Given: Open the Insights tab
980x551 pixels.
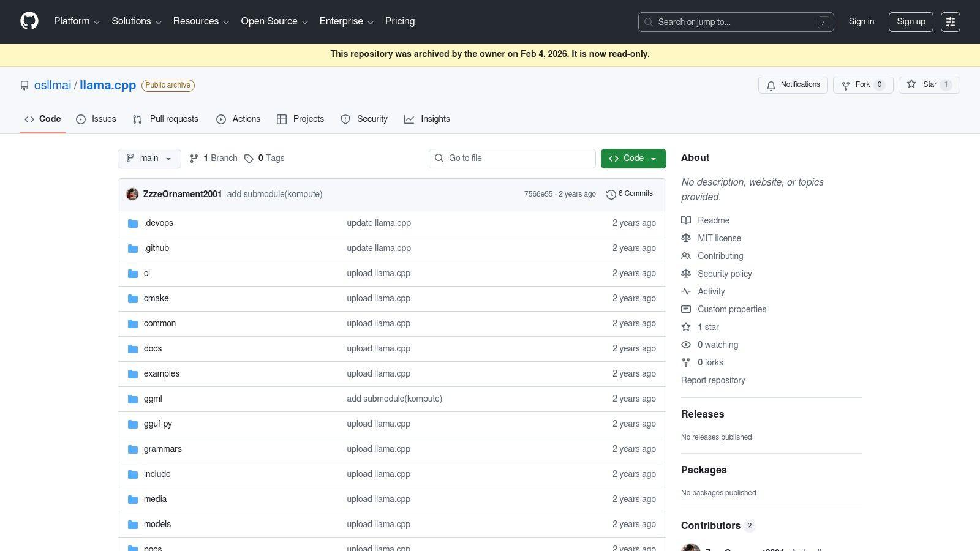Looking at the screenshot, I should (428, 119).
